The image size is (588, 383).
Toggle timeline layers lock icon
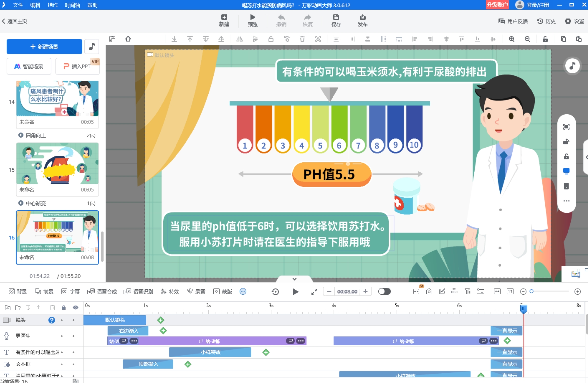(64, 308)
